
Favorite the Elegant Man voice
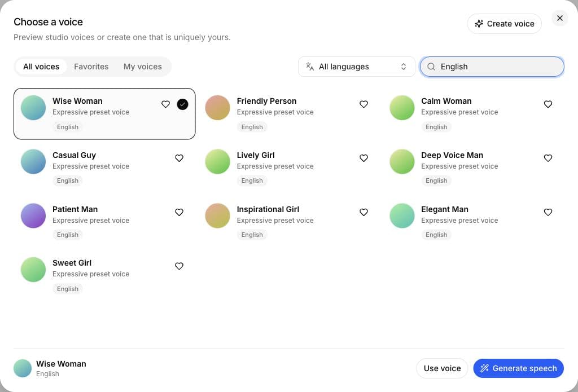(x=548, y=212)
